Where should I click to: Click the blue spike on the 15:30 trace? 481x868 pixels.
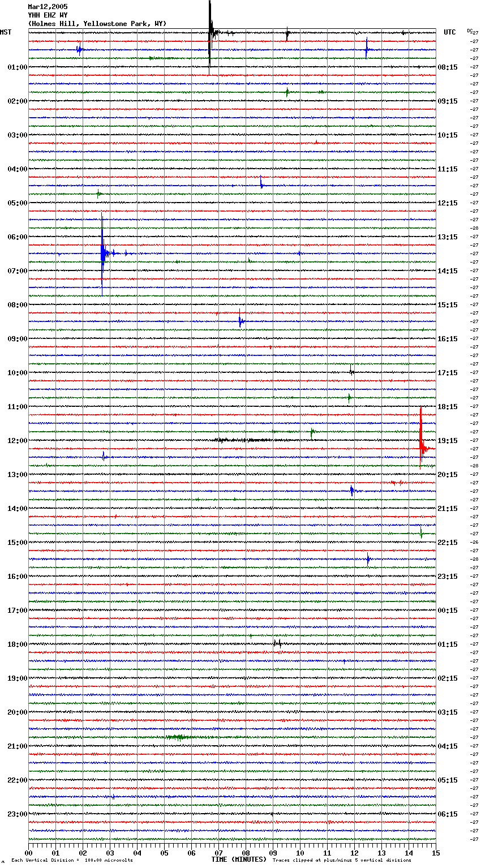click(x=368, y=559)
